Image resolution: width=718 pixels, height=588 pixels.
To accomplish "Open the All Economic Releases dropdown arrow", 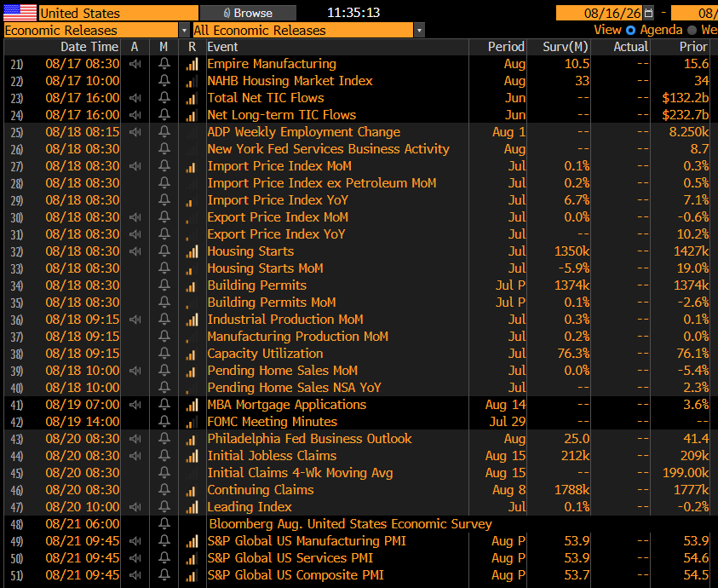I will [x=419, y=30].
